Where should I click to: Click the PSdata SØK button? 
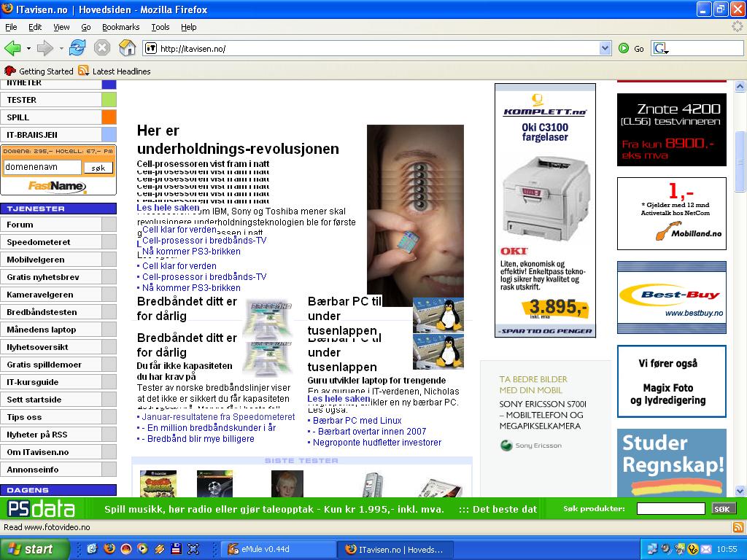[723, 509]
